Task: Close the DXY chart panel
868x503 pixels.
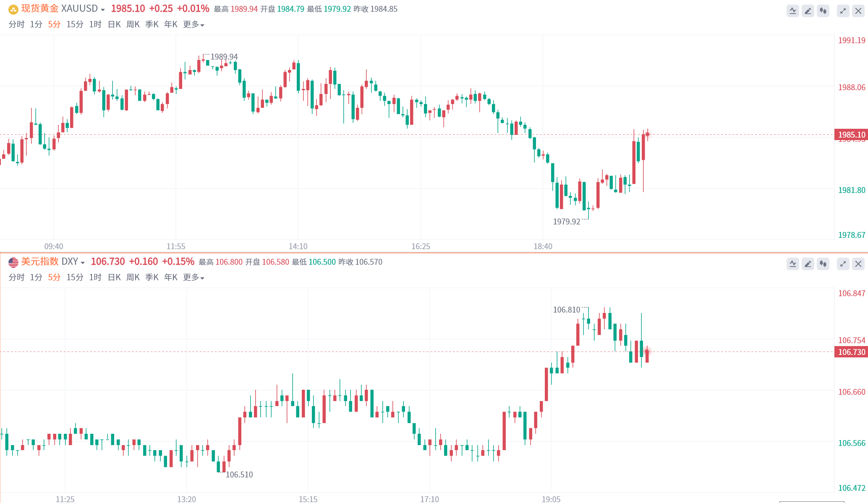Action: tap(858, 264)
